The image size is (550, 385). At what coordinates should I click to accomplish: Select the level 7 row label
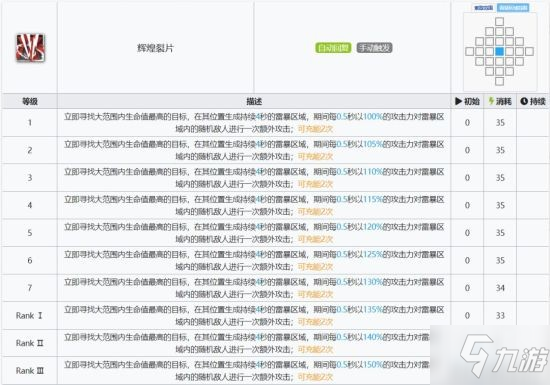pyautogui.click(x=30, y=288)
